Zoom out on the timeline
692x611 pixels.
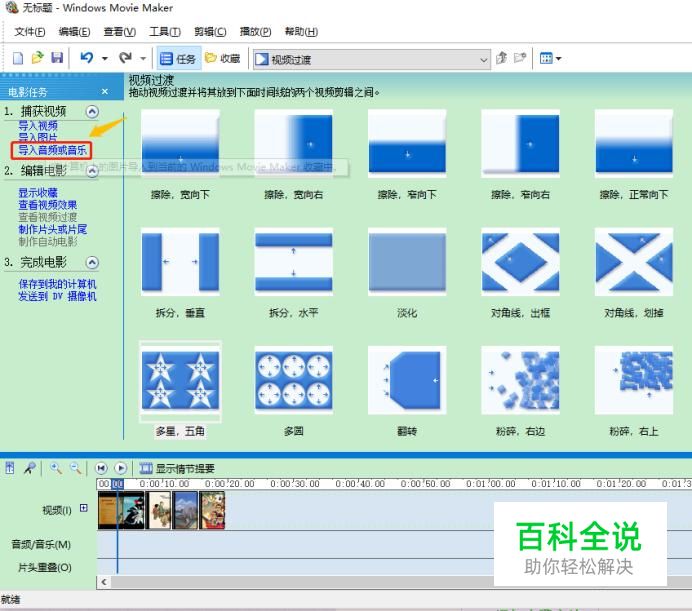pyautogui.click(x=75, y=468)
